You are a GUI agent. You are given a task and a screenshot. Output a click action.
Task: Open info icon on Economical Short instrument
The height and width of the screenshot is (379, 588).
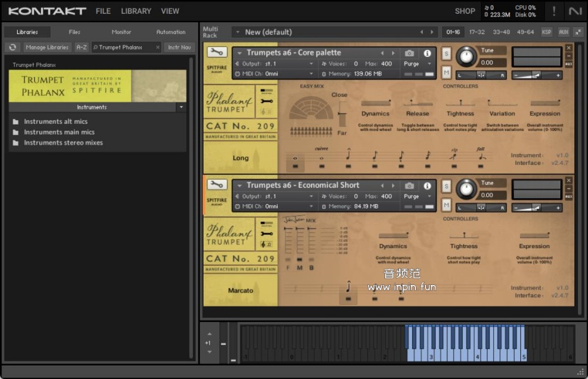click(427, 186)
